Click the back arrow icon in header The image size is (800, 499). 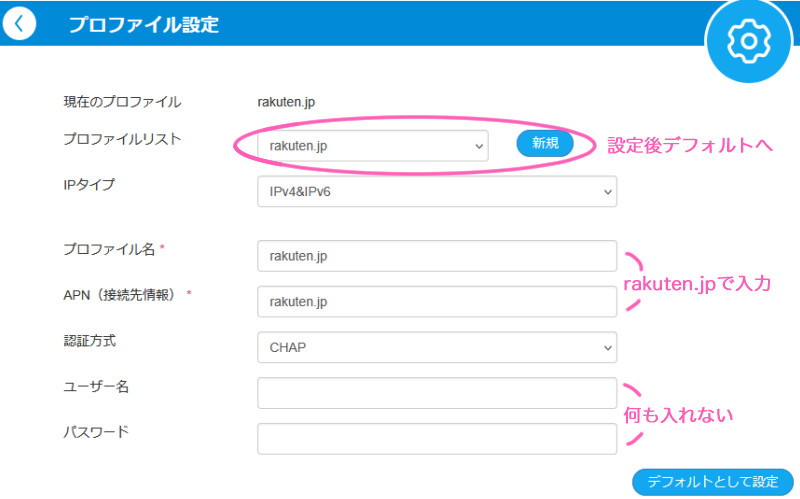pyautogui.click(x=18, y=24)
